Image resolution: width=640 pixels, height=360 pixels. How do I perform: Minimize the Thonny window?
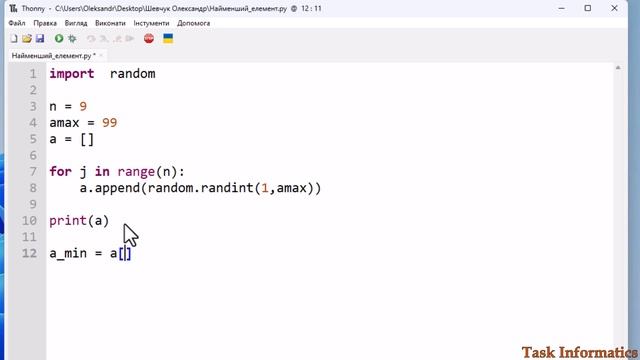point(562,8)
